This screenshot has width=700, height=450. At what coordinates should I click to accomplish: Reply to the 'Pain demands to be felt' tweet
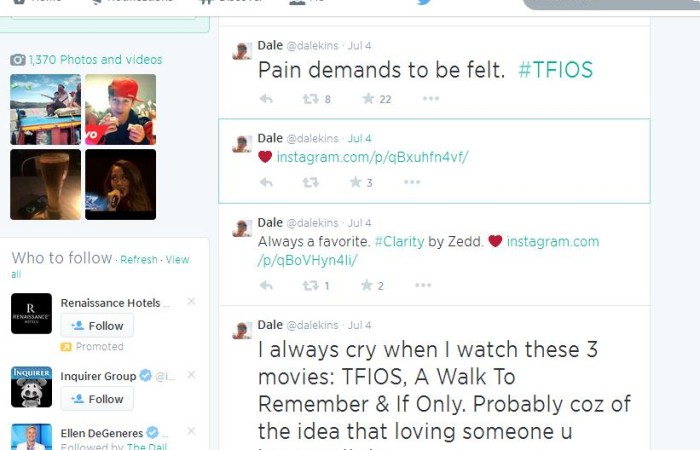(266, 99)
